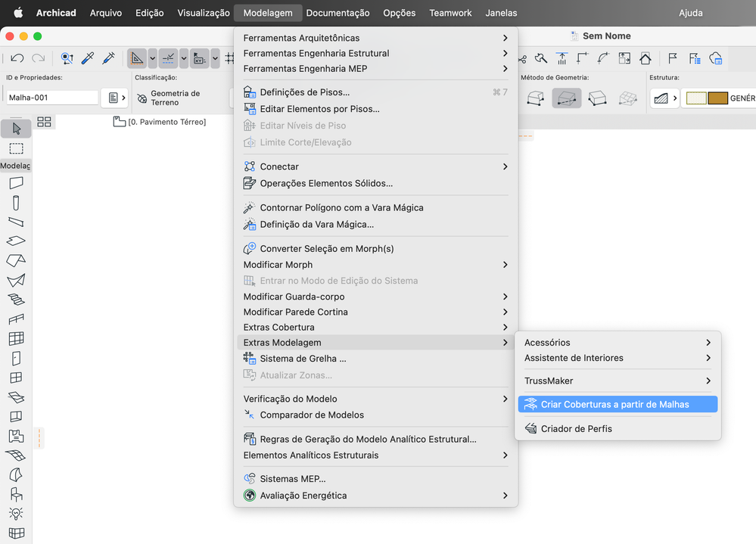The image size is (756, 544).
Task: Click the Find and Select icon
Action: coord(67,58)
